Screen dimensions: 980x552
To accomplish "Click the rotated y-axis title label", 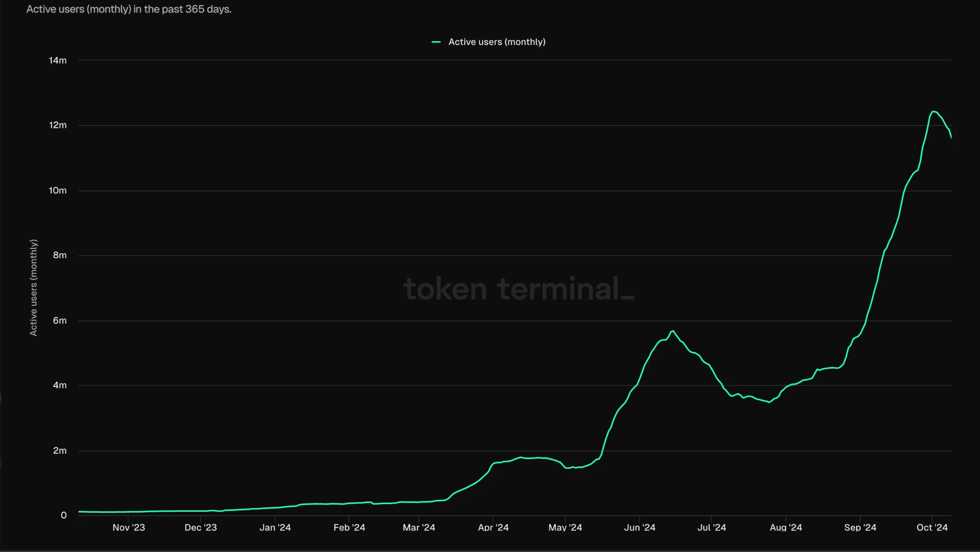I will (33, 287).
